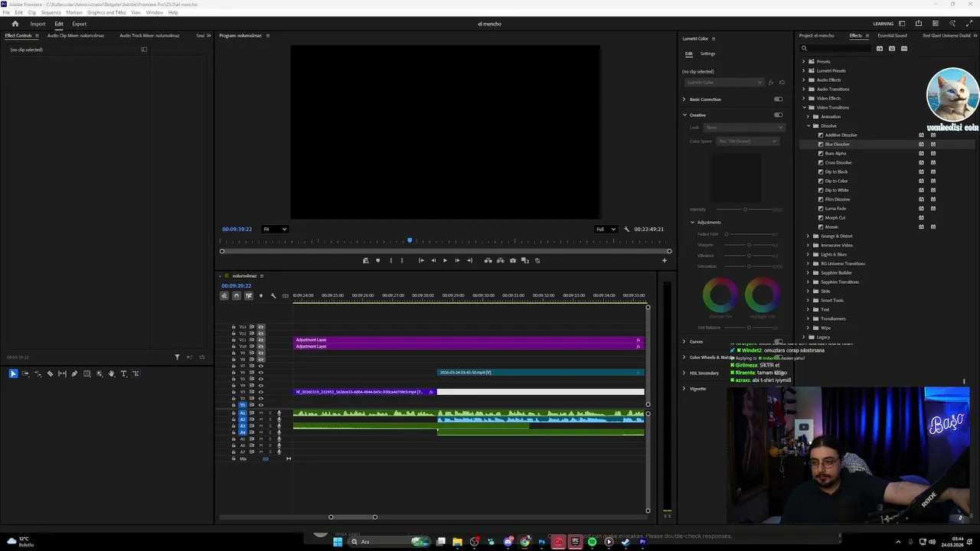Toggle V7 track output eye
This screenshot has width=980, height=551.
[x=260, y=366]
